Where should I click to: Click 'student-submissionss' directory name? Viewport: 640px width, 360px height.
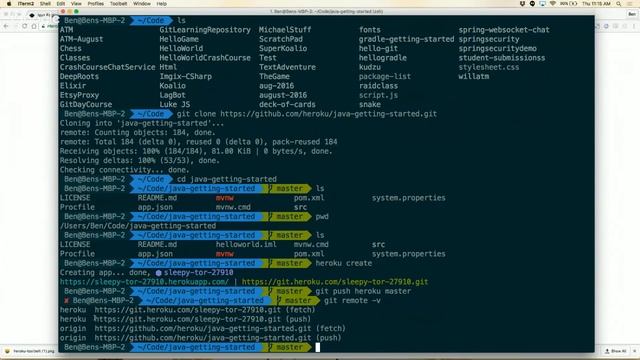point(502,58)
